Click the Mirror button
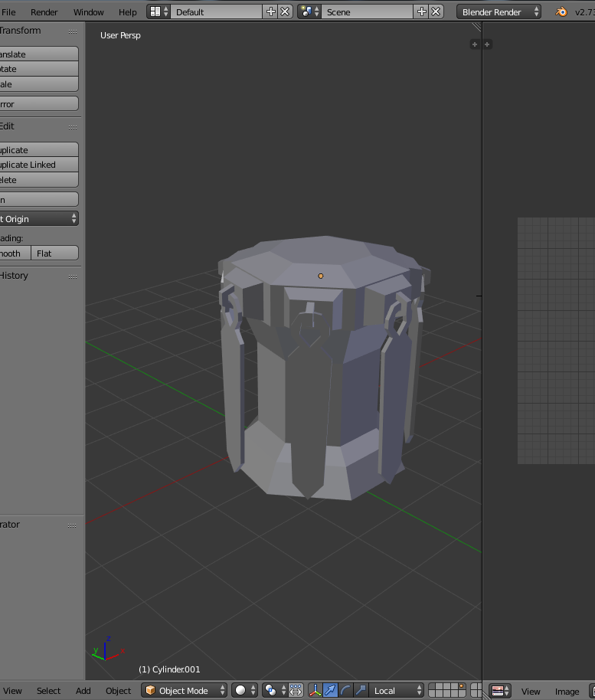This screenshot has height=700, width=595. (x=39, y=104)
